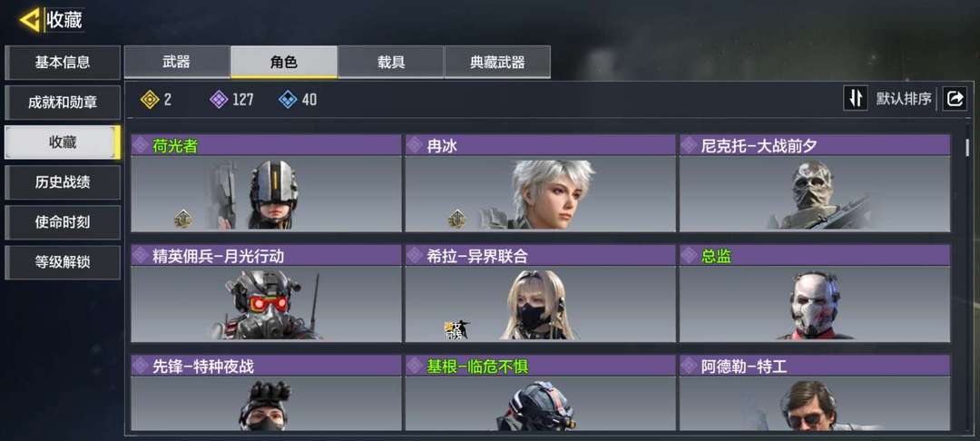Open the 成就和勋章 sidebar section

coord(63,103)
